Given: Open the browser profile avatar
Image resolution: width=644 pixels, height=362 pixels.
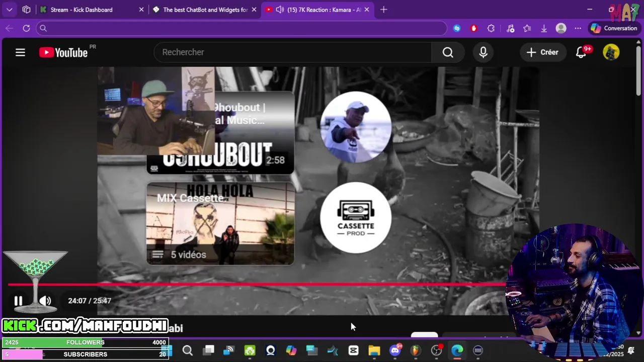Looking at the screenshot, I should (561, 28).
